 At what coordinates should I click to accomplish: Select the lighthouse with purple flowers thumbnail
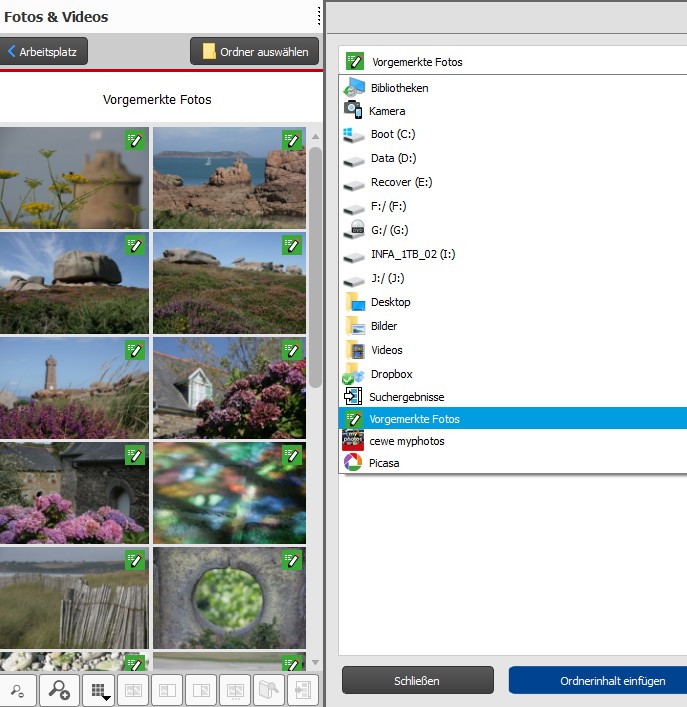(x=74, y=388)
